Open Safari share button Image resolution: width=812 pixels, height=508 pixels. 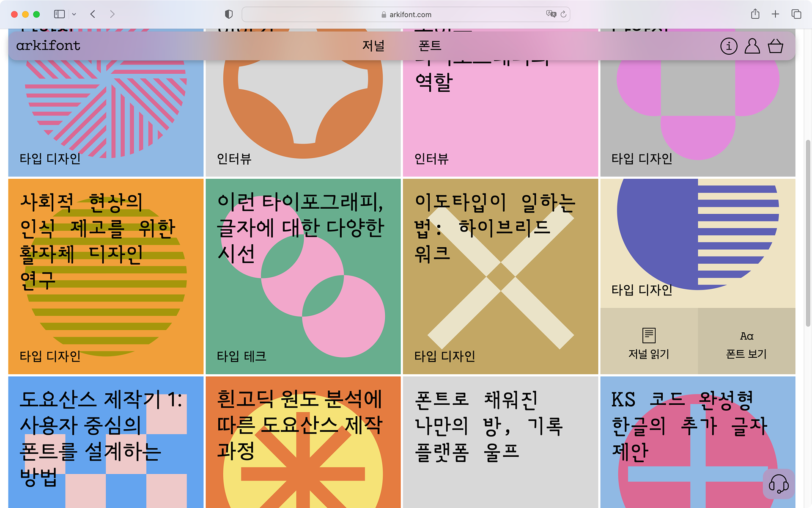[x=755, y=14]
